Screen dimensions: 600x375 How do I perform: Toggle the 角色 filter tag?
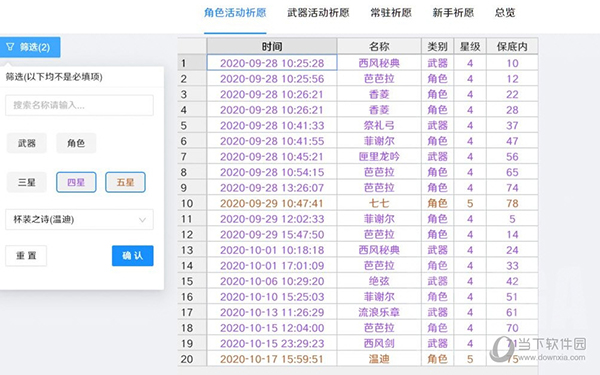(76, 143)
